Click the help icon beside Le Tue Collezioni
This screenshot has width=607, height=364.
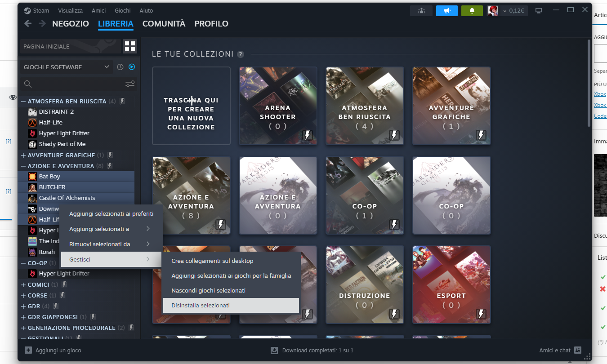tap(241, 54)
